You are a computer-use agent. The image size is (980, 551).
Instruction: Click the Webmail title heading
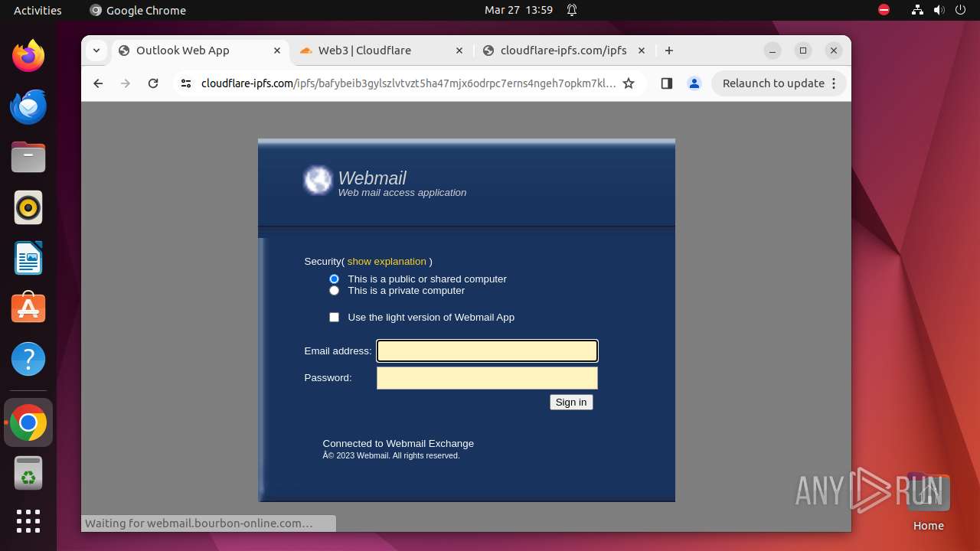[372, 178]
